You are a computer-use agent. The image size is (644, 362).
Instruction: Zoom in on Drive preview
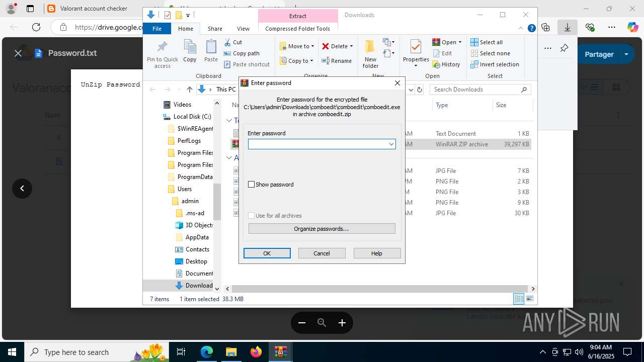tap(342, 323)
